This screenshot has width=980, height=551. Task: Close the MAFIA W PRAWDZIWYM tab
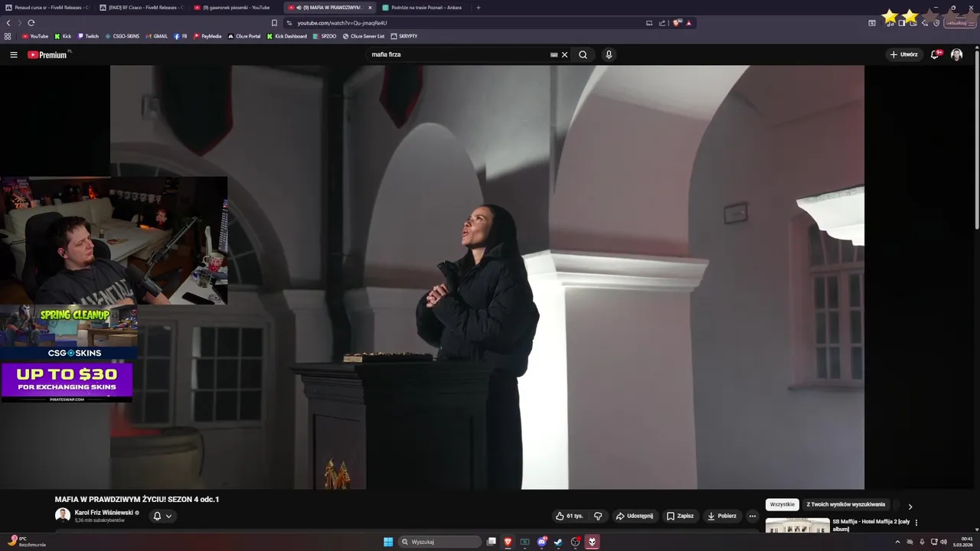pyautogui.click(x=370, y=8)
